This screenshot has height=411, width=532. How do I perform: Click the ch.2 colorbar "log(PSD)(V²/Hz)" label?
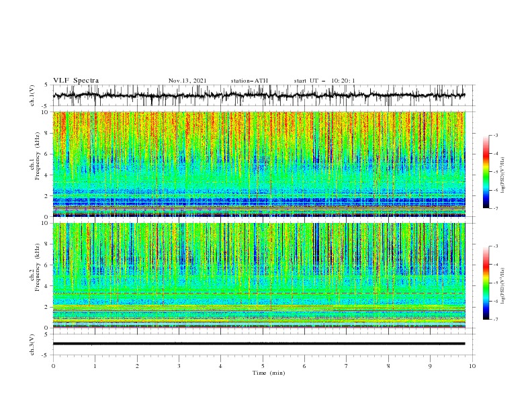coord(502,286)
